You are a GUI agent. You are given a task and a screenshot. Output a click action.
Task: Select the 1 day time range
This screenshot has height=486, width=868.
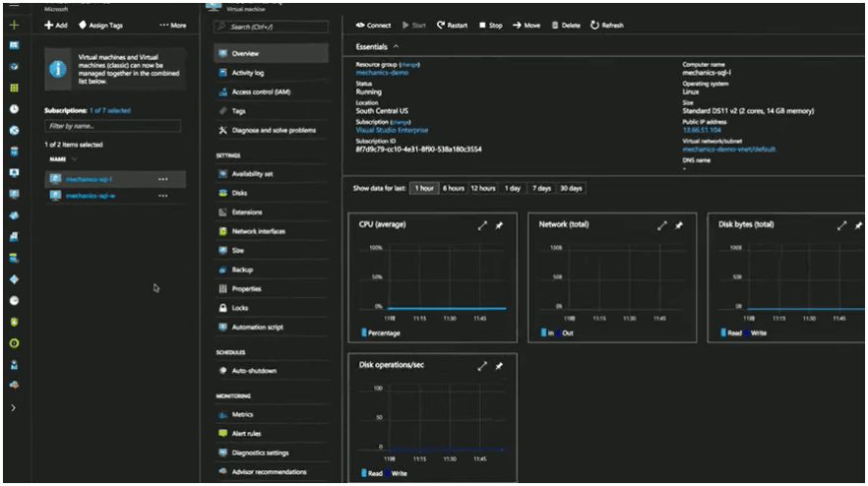[513, 188]
